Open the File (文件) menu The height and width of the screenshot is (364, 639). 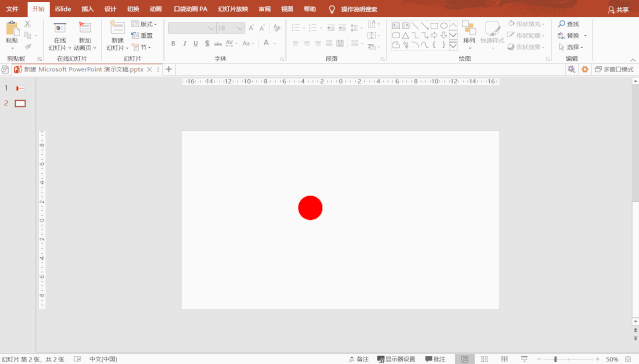coord(12,9)
